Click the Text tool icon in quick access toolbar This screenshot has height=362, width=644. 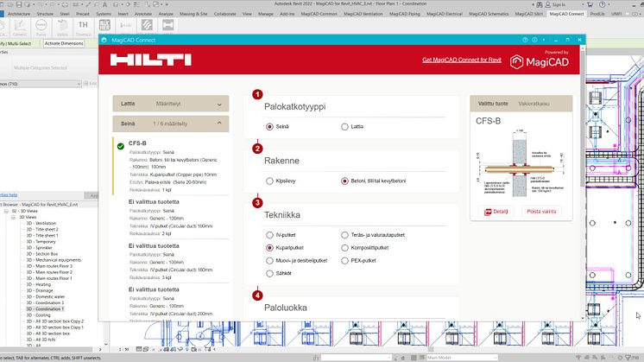(104, 4)
